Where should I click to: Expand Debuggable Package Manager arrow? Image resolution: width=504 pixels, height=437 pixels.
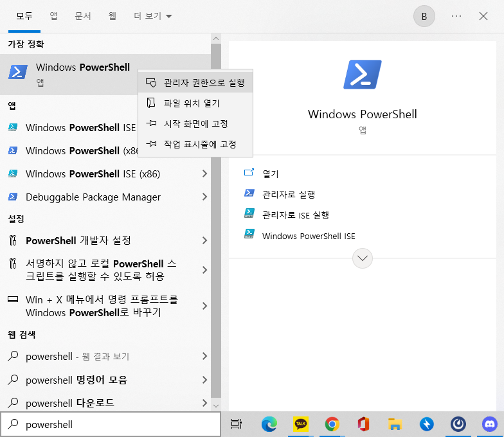[x=204, y=197]
